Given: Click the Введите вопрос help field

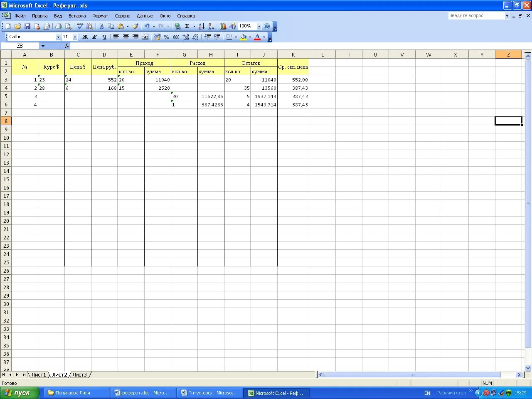Looking at the screenshot, I should pyautogui.click(x=476, y=16).
